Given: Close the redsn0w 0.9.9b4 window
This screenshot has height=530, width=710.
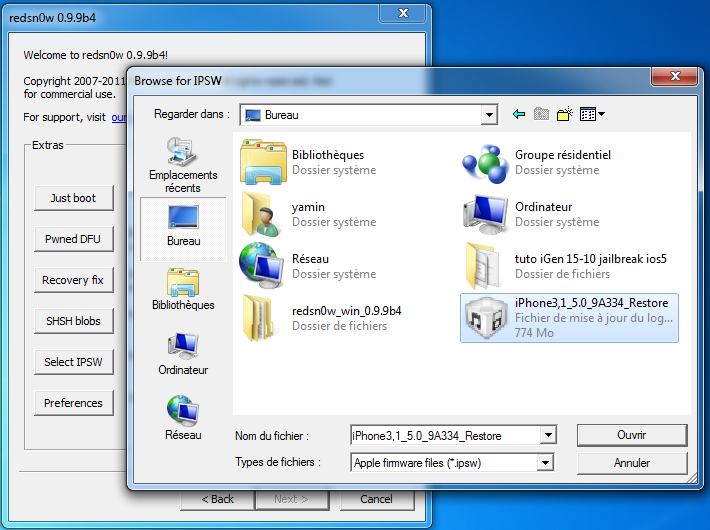Looking at the screenshot, I should pyautogui.click(x=403, y=13).
